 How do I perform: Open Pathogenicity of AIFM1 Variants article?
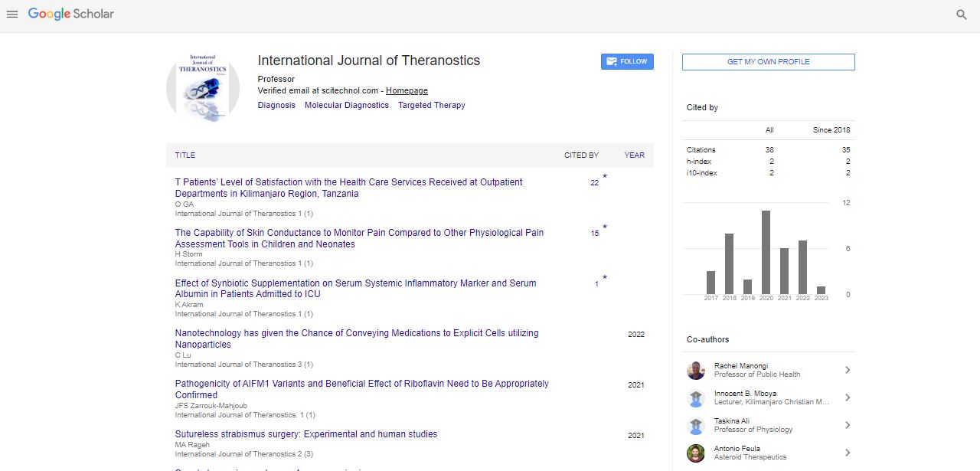click(x=362, y=389)
